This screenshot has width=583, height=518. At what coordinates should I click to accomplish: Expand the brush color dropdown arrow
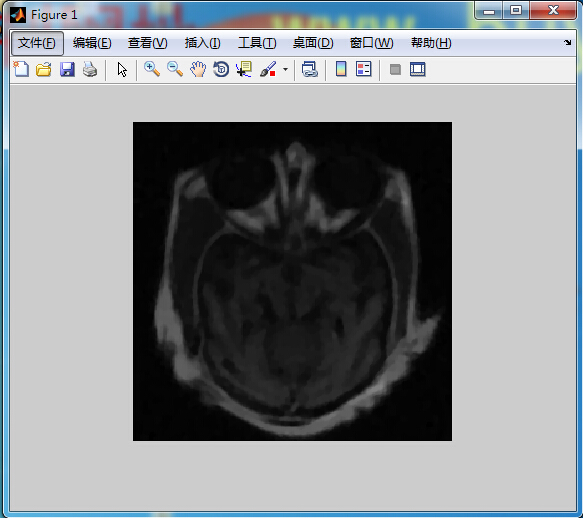(x=285, y=69)
